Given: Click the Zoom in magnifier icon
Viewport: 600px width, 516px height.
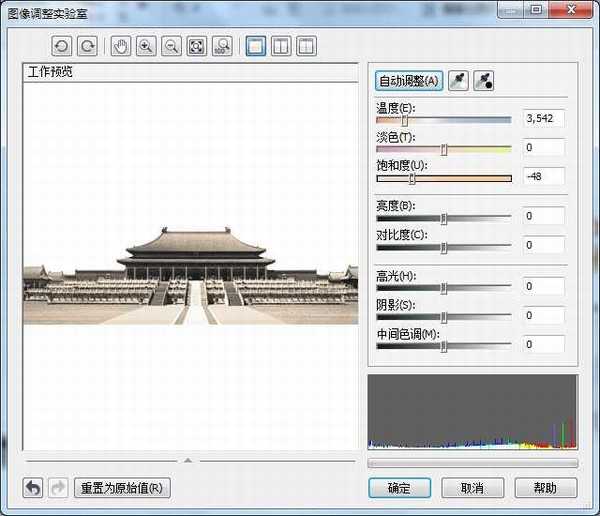Looking at the screenshot, I should pos(146,46).
